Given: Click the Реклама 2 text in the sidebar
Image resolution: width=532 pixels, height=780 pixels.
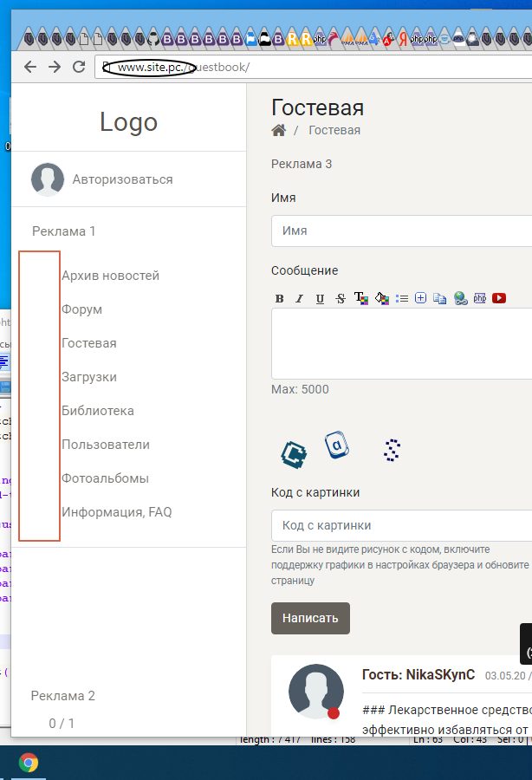Looking at the screenshot, I should 62,696.
